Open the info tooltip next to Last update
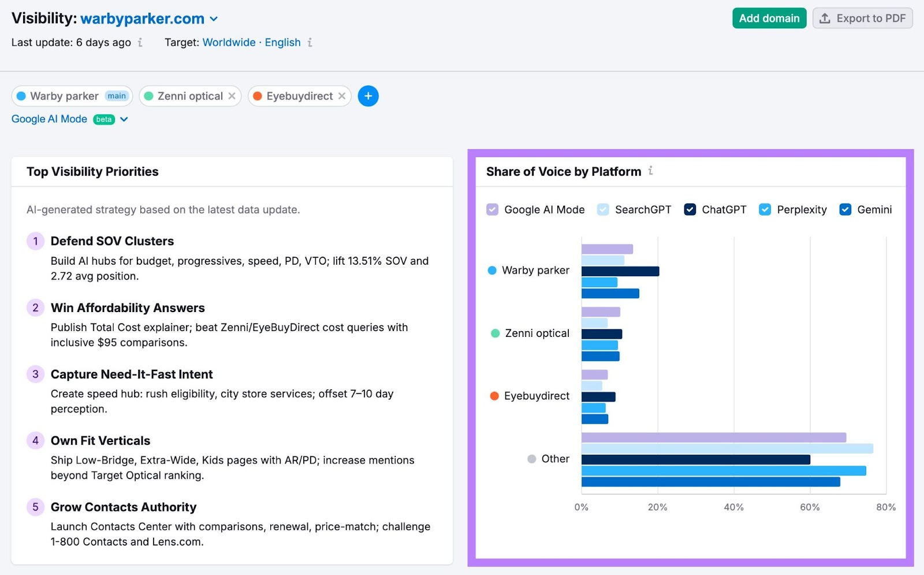 tap(140, 42)
